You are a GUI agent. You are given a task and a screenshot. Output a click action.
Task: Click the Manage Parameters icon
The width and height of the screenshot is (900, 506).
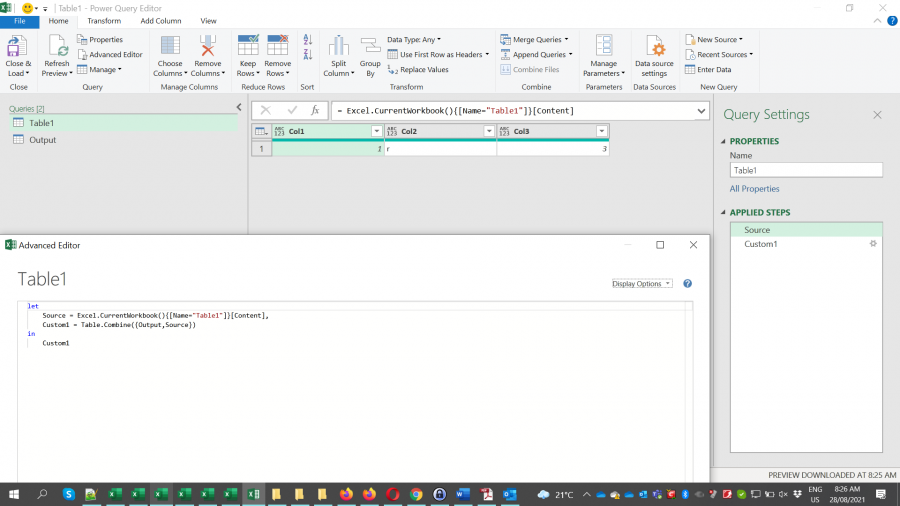pyautogui.click(x=604, y=45)
